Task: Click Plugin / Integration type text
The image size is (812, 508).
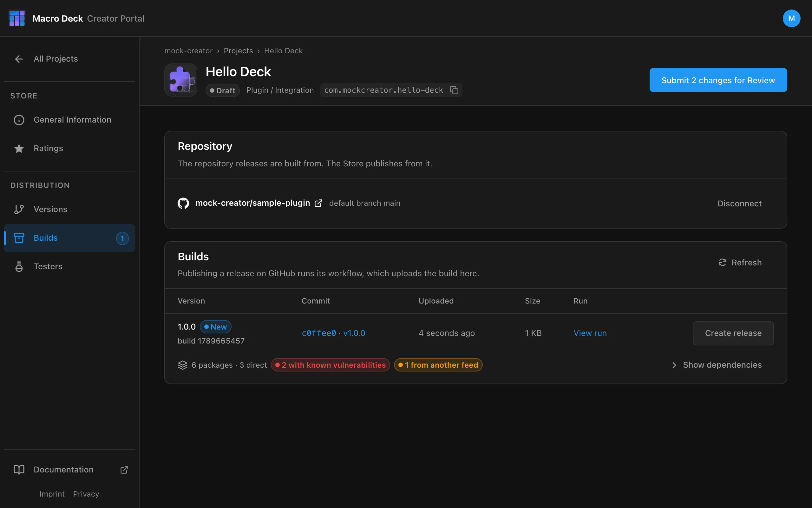Action: pyautogui.click(x=280, y=90)
